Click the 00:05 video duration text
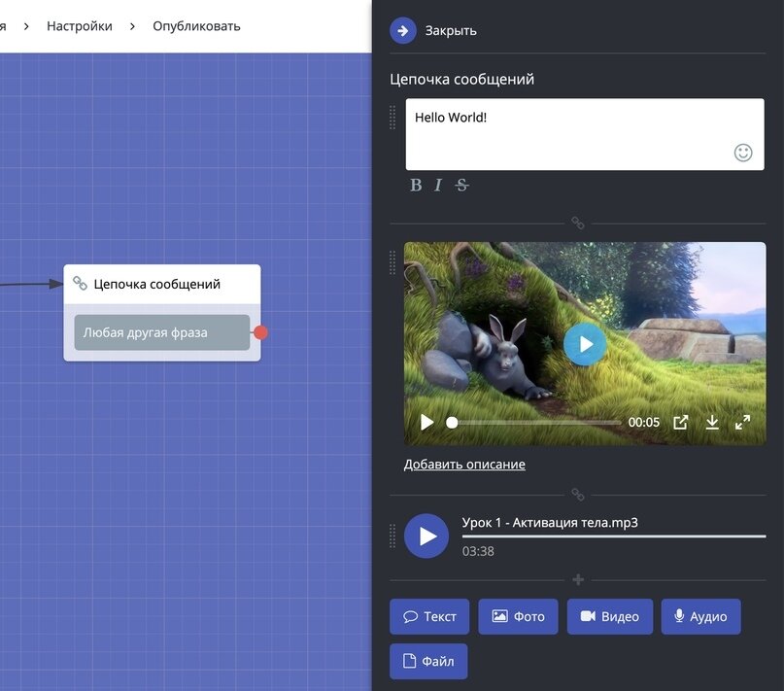 coord(643,423)
